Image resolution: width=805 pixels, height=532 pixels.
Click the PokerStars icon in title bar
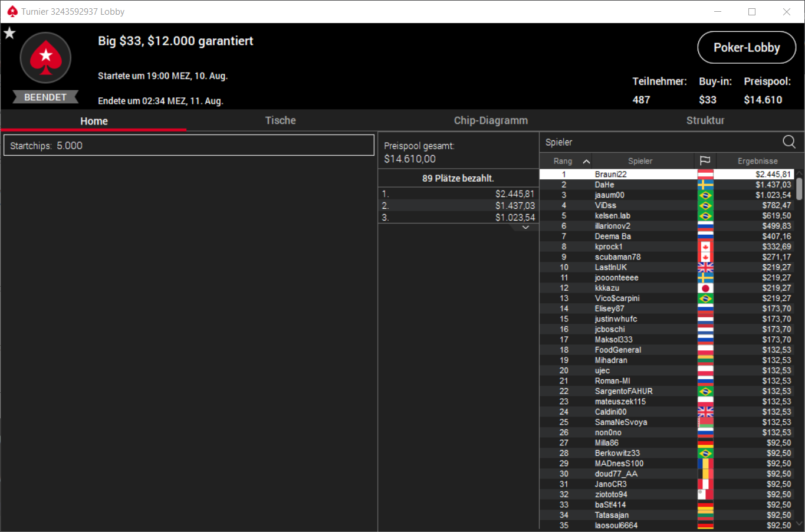12,11
